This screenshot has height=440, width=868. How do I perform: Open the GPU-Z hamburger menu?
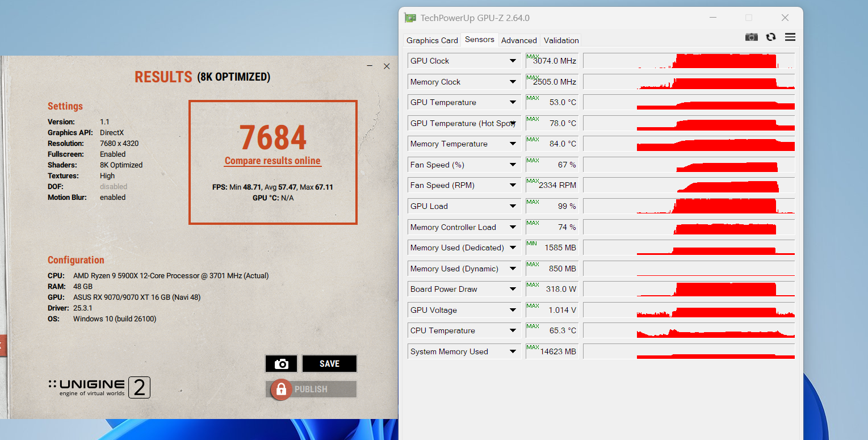pyautogui.click(x=790, y=37)
